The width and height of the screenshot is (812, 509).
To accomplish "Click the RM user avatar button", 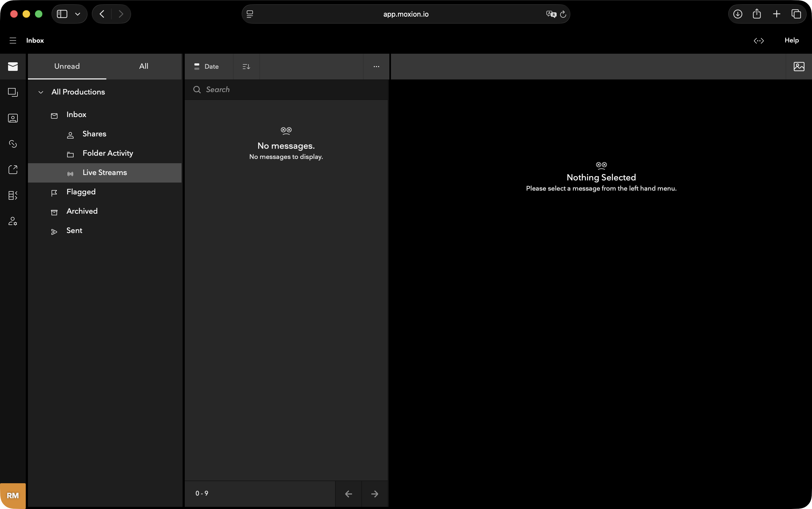I will coord(13,495).
